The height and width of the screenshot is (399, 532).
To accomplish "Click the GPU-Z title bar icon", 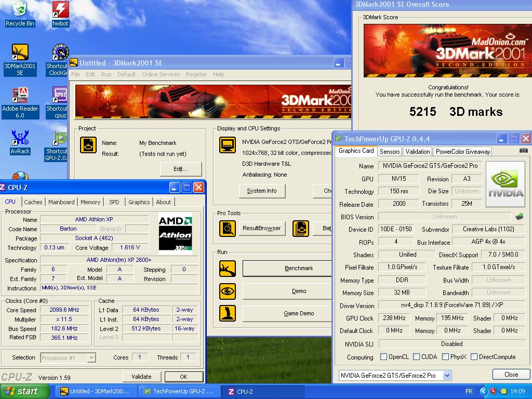I will pos(338,138).
